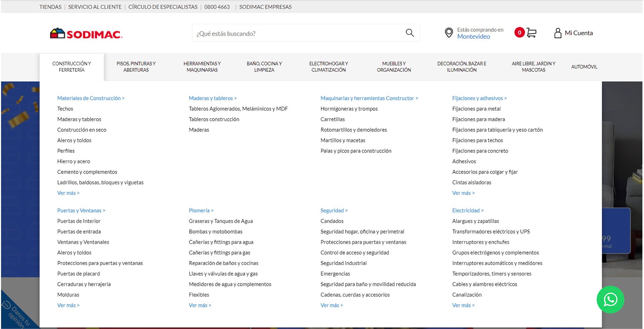Click the cart item count badge
644x329 pixels.
tap(519, 32)
